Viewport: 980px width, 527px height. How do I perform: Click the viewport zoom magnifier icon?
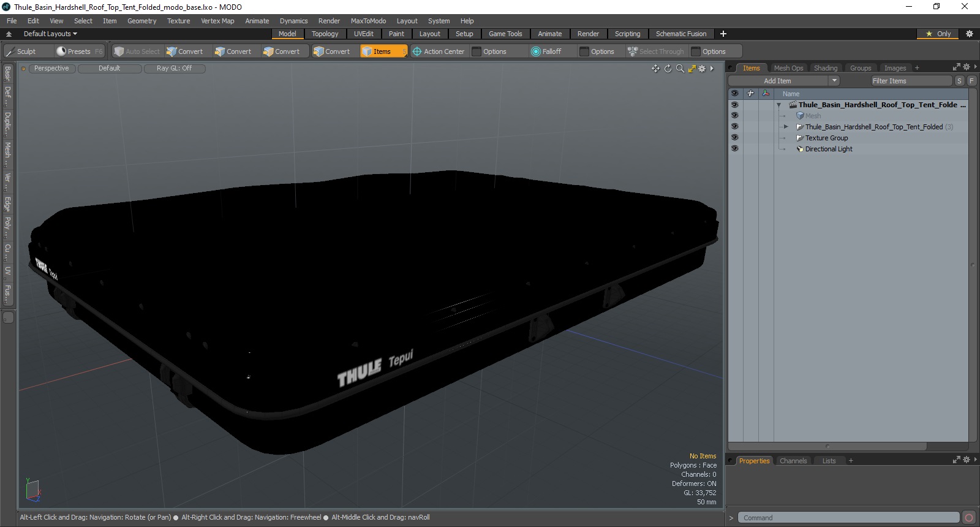(x=680, y=69)
